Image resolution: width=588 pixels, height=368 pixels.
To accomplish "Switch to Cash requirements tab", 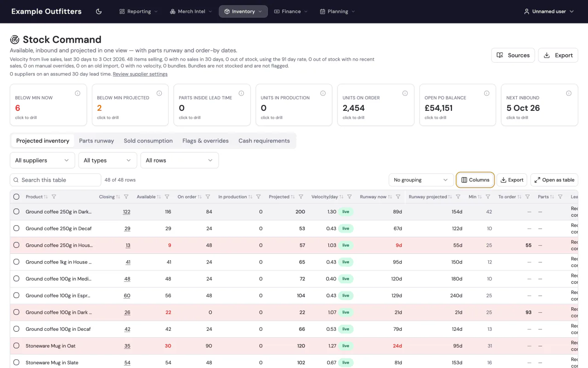I will coord(264,141).
